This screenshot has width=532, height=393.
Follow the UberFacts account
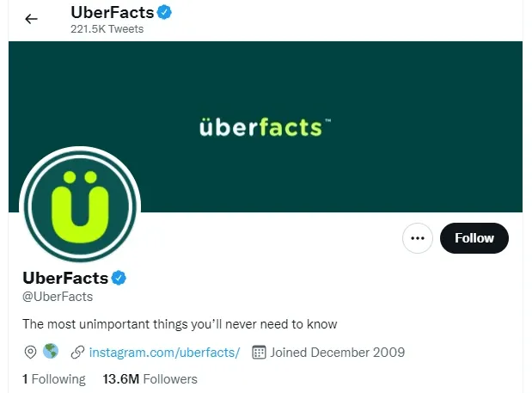(474, 238)
